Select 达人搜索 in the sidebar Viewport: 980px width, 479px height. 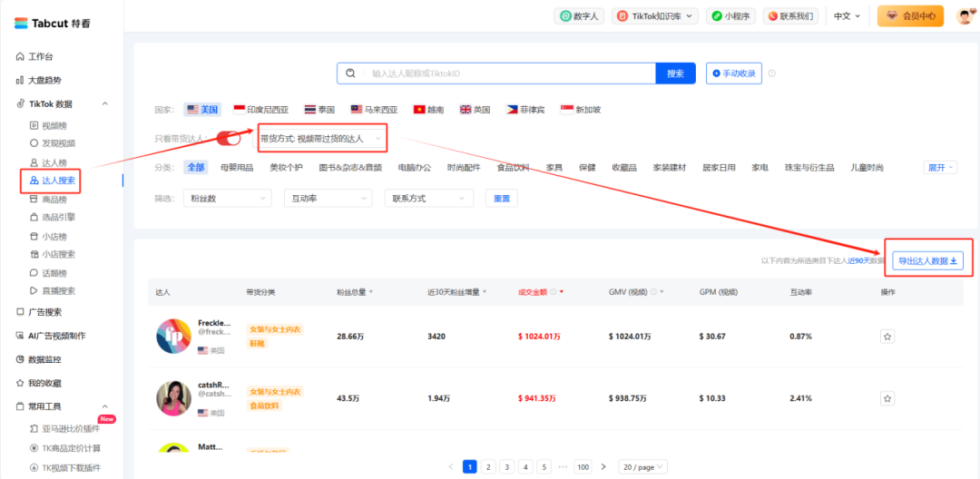point(53,181)
